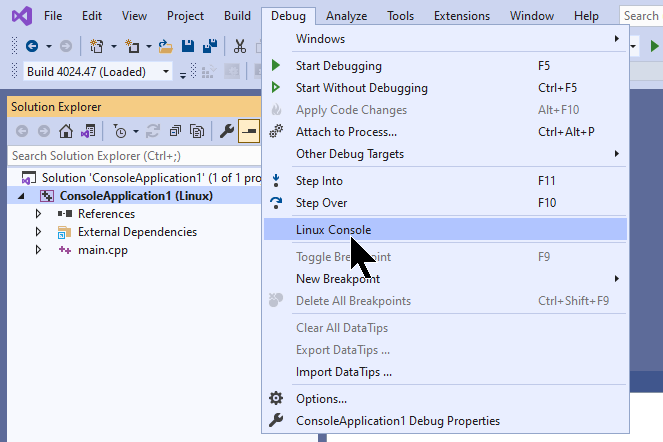Open the Window menu

click(x=531, y=16)
